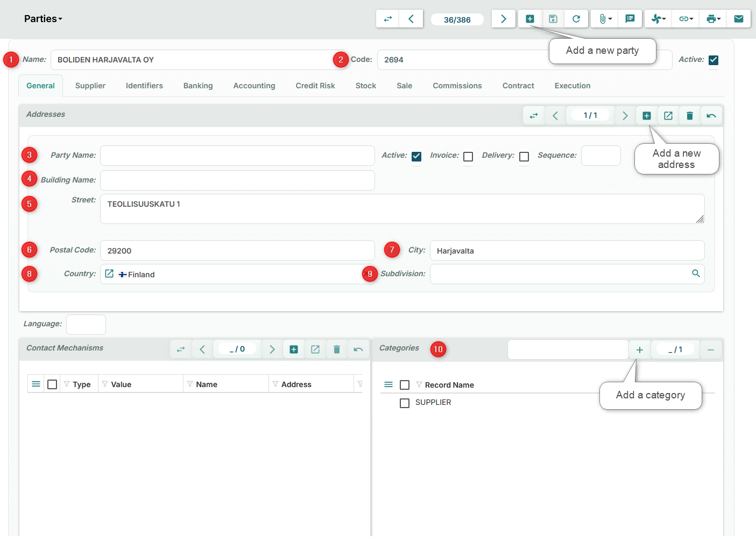
Task: Check the Invoice address checkbox
Action: (468, 157)
